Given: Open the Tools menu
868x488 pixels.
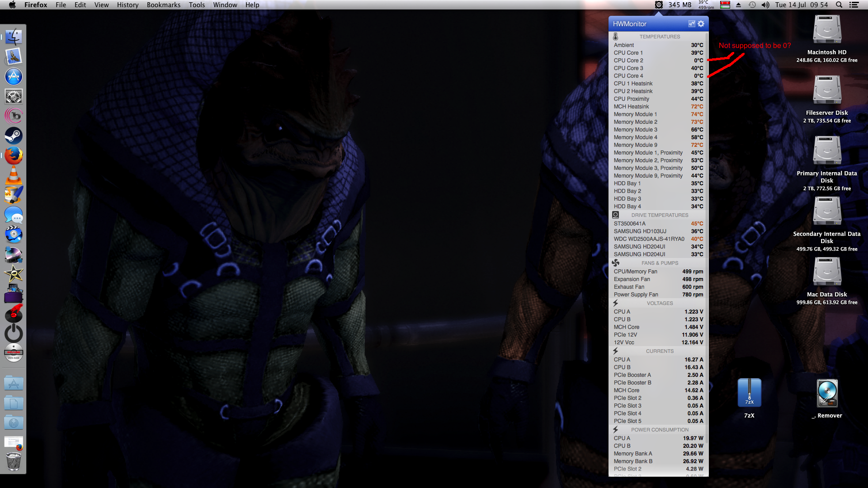Looking at the screenshot, I should tap(197, 5).
